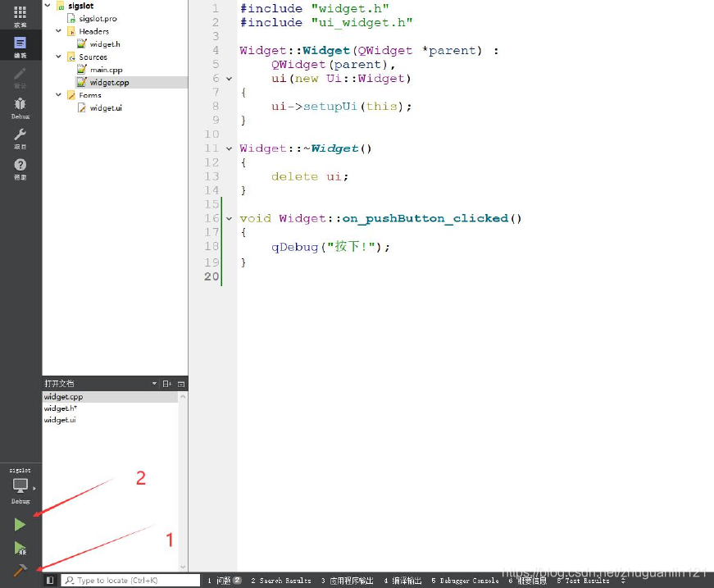Collapse the sigslot project root
This screenshot has width=714, height=588.
[x=48, y=6]
